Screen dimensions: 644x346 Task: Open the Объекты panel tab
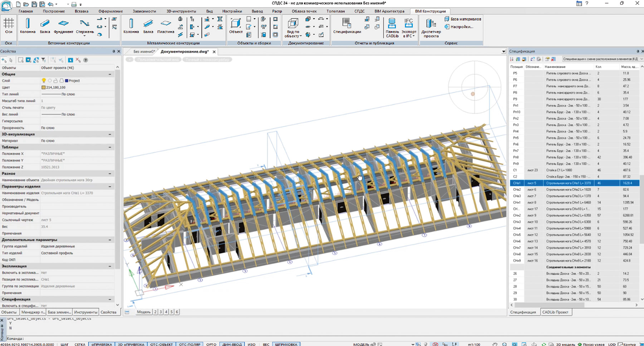9,312
